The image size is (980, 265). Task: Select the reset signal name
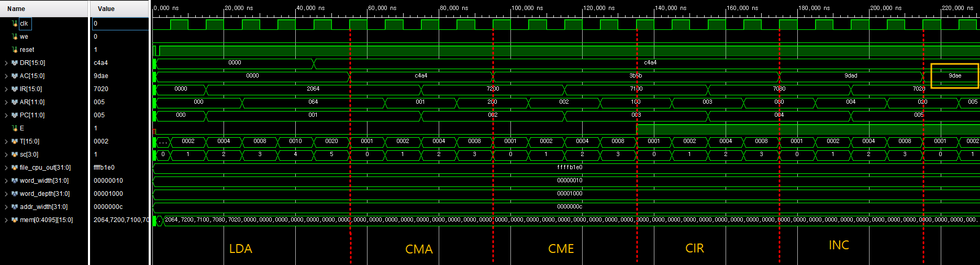[x=27, y=50]
